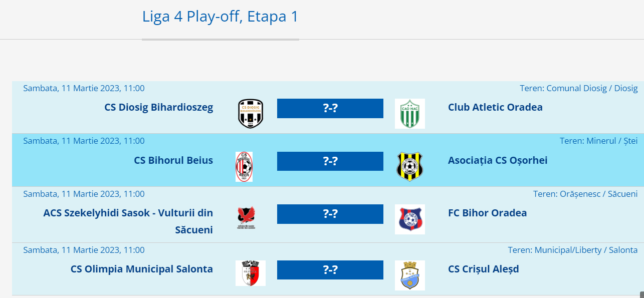Image resolution: width=644 pixels, height=298 pixels.
Task: Click the Salonta vs Aleșd score box
Action: tap(330, 270)
